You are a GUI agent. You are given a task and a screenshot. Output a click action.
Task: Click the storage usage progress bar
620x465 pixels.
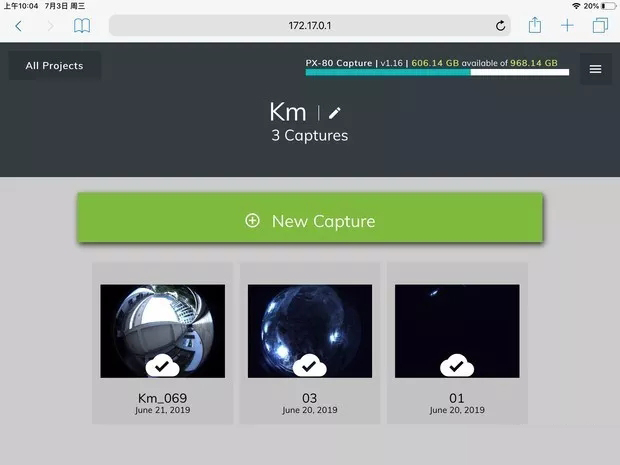pyautogui.click(x=437, y=73)
